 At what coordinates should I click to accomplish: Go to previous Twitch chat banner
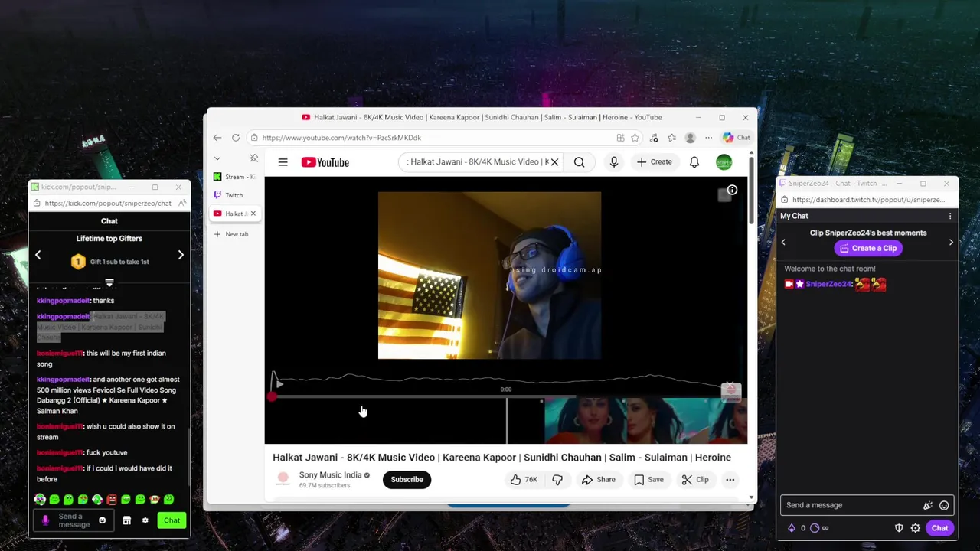(x=783, y=242)
